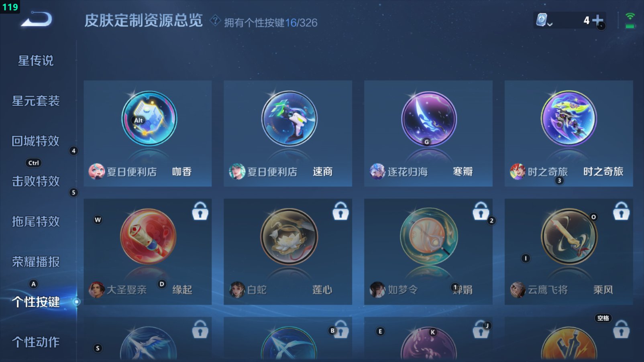Image resolution: width=644 pixels, height=362 pixels.
Task: Click the 莲心 lotus key icon
Action: (x=289, y=236)
